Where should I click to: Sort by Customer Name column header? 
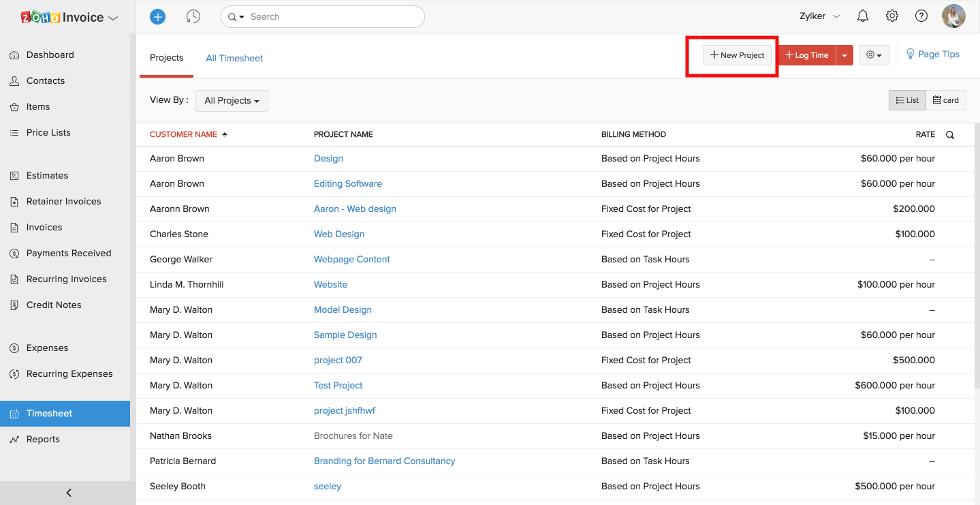[x=184, y=134]
